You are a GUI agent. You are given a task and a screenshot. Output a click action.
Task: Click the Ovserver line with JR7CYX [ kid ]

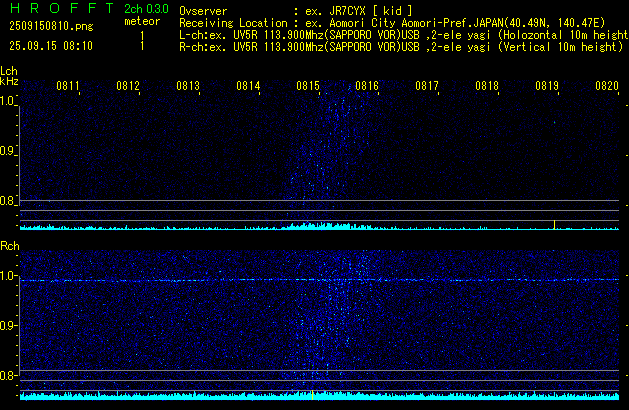coord(296,11)
